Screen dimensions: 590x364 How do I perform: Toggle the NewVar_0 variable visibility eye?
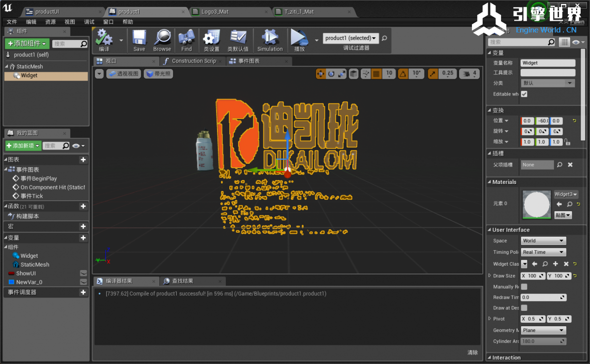84,282
